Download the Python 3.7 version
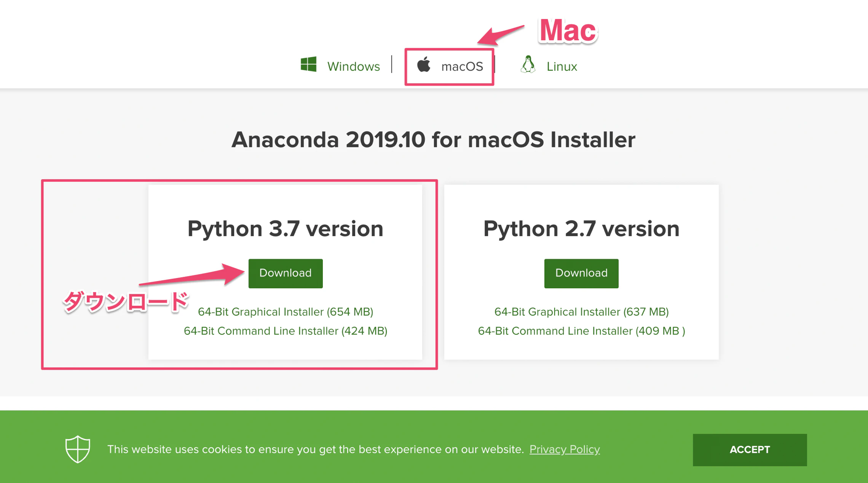This screenshot has width=868, height=483. (x=286, y=273)
